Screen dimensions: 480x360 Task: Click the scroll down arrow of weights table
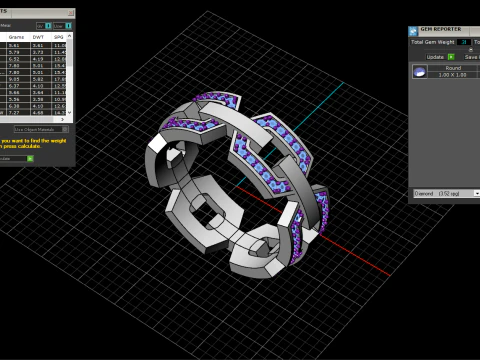pyautogui.click(x=69, y=113)
